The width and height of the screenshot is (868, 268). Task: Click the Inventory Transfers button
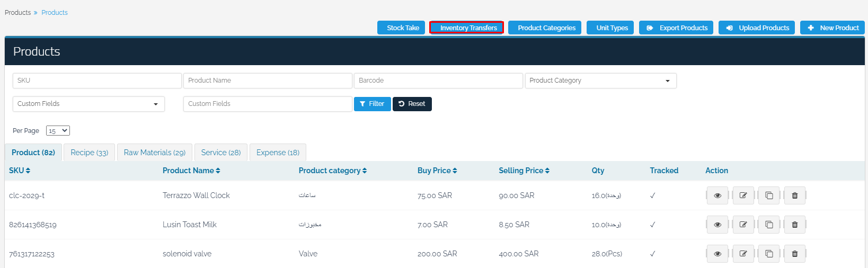pyautogui.click(x=466, y=28)
